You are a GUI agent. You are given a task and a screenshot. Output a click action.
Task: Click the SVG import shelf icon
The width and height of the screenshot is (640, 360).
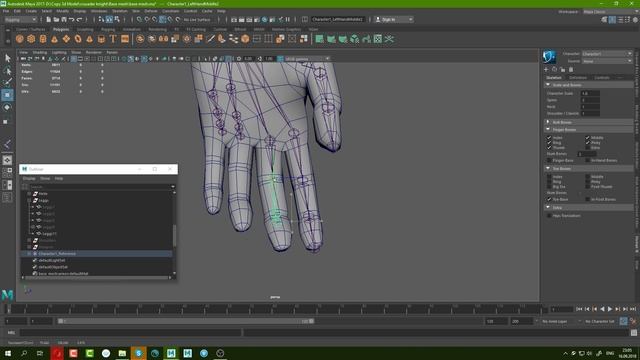click(x=125, y=39)
